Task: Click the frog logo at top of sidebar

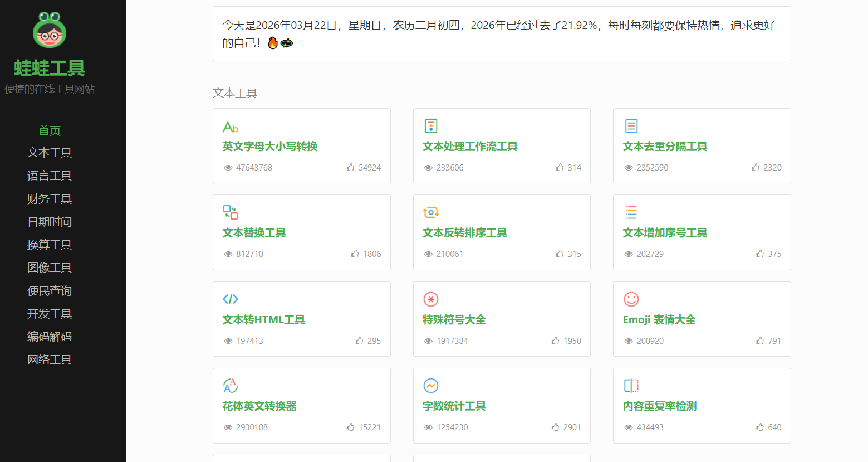Action: (50, 30)
